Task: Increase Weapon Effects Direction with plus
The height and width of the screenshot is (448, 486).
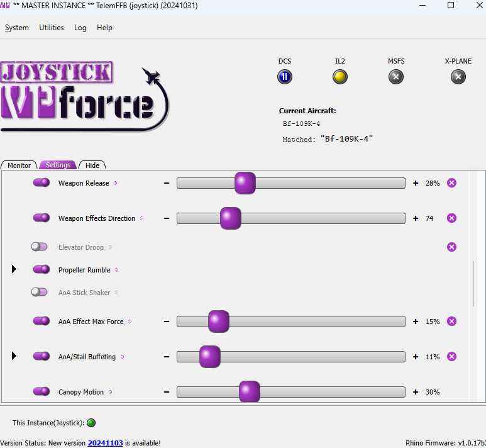Action: click(416, 218)
